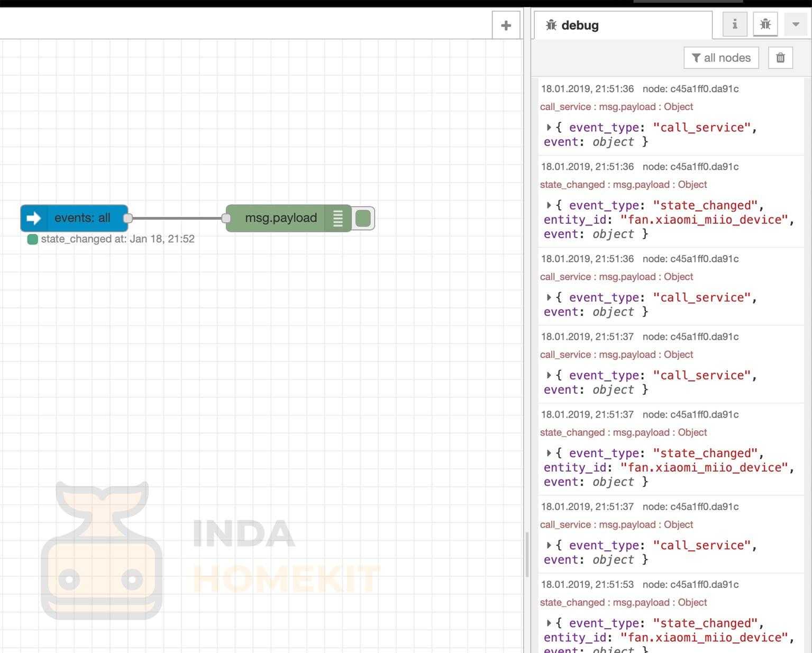Expand the 21:51:53 state_changed debug message
The image size is (812, 653).
549,623
